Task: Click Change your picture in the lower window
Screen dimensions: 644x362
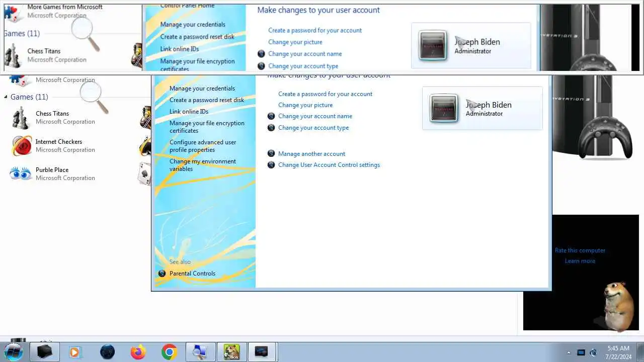Action: 305,105
